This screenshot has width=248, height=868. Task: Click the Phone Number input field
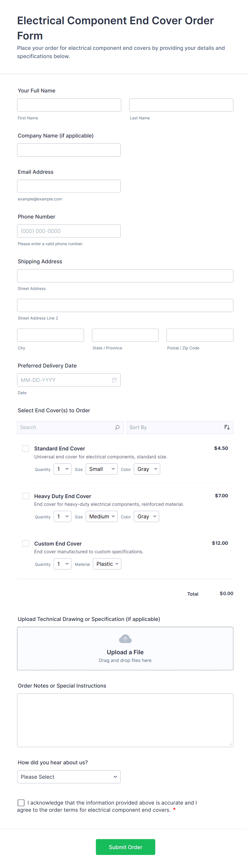click(x=69, y=231)
